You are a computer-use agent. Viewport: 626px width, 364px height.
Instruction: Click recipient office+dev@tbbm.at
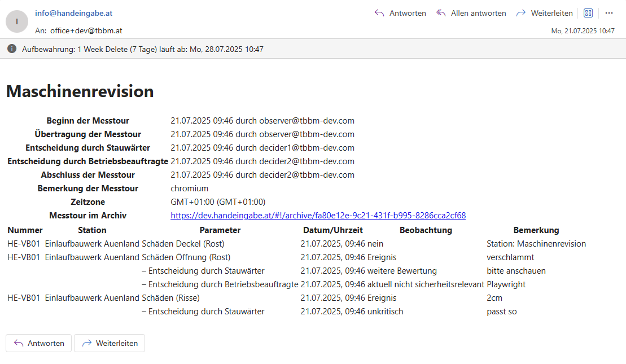[86, 30]
